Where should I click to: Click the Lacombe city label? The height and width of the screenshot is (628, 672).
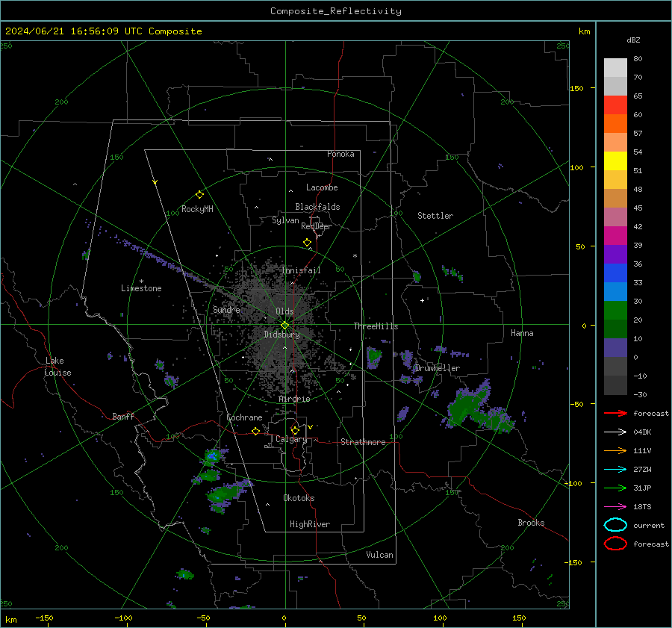coord(322,187)
